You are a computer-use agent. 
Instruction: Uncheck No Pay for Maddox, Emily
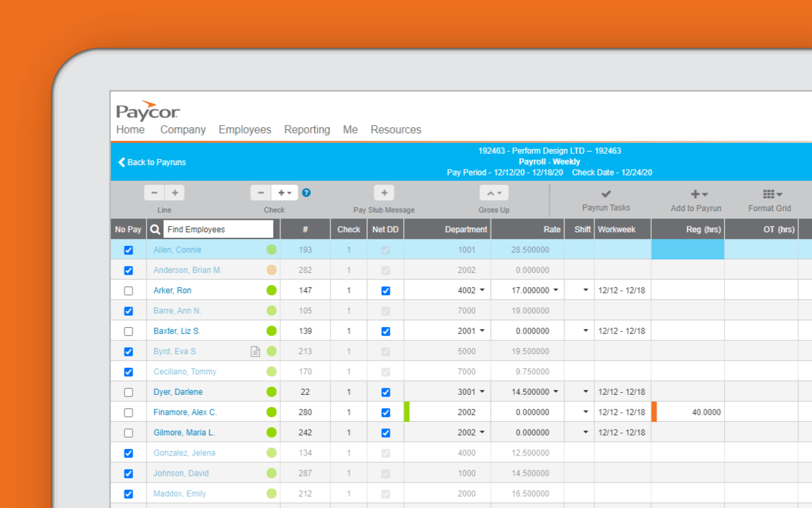click(128, 494)
